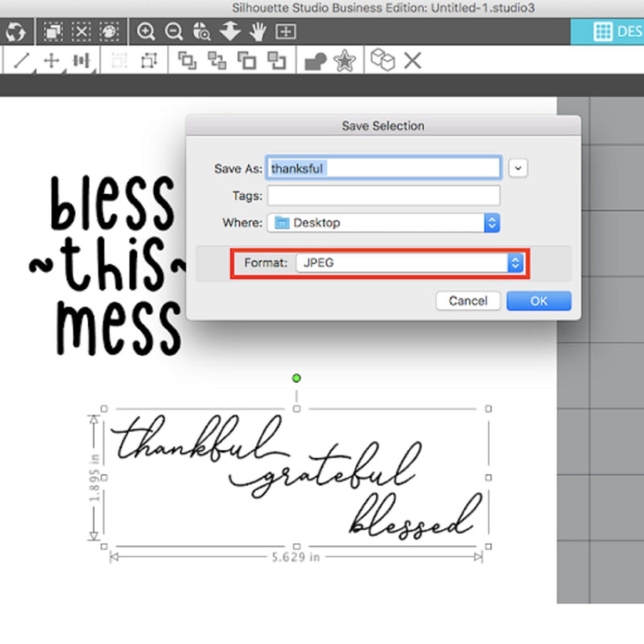Select the Draw Line tool

coord(22,60)
